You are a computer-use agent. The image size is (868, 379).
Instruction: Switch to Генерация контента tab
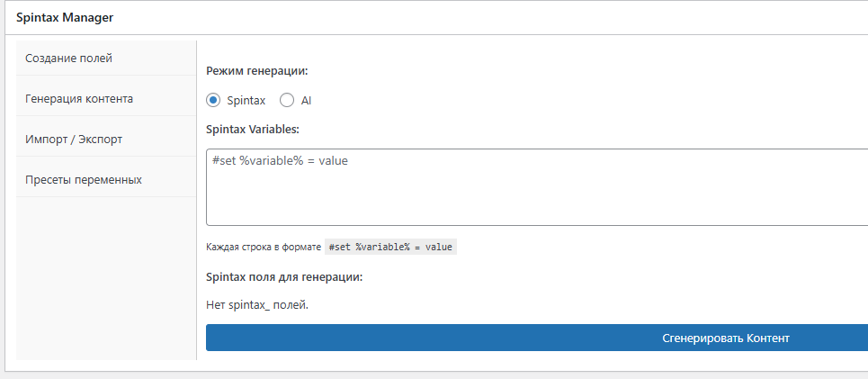click(x=79, y=99)
